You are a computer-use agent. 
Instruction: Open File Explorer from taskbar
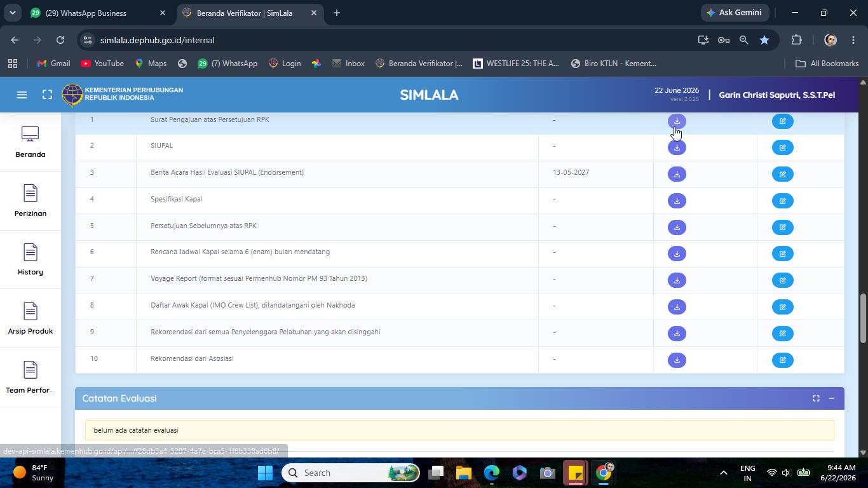(x=463, y=473)
